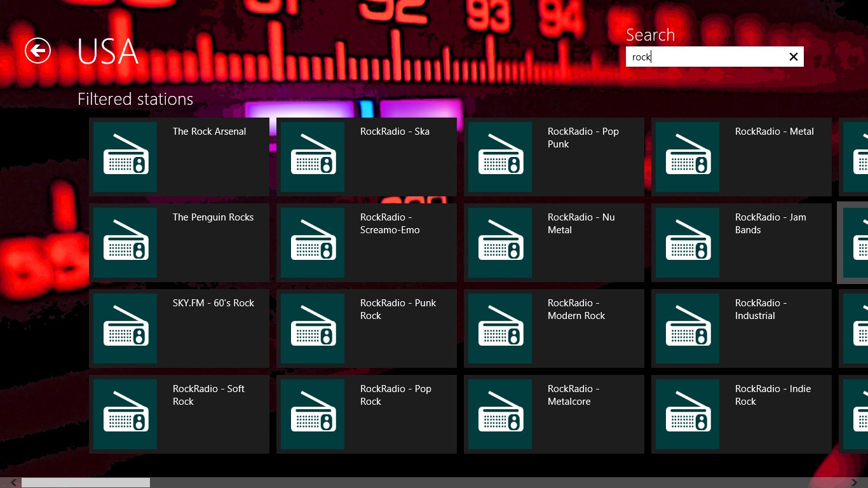Open the RockRadio - Metal station icon
Screen dimensions: 868x488
point(688,157)
